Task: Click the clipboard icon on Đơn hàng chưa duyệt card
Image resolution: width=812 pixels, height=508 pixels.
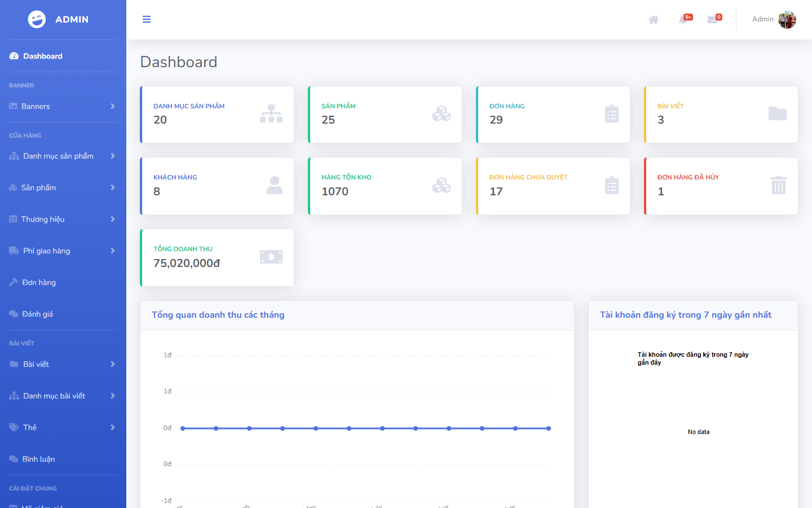Action: 612,185
